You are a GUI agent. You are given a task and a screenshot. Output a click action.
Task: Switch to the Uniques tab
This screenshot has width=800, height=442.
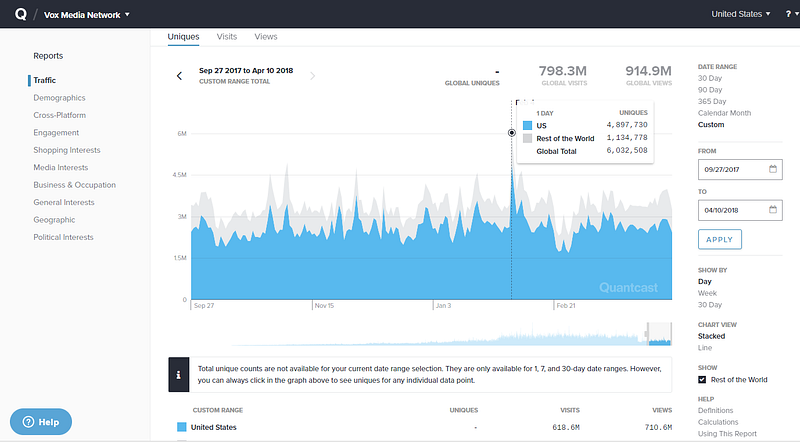click(x=183, y=37)
